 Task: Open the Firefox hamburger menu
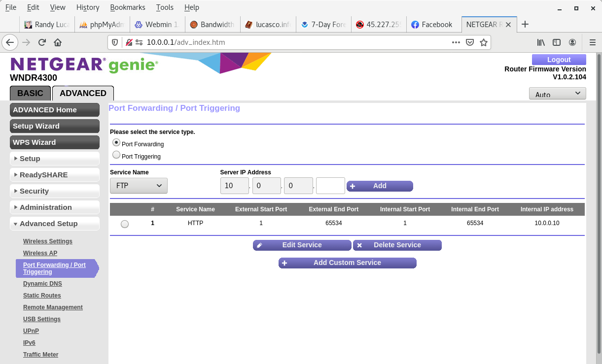(592, 42)
